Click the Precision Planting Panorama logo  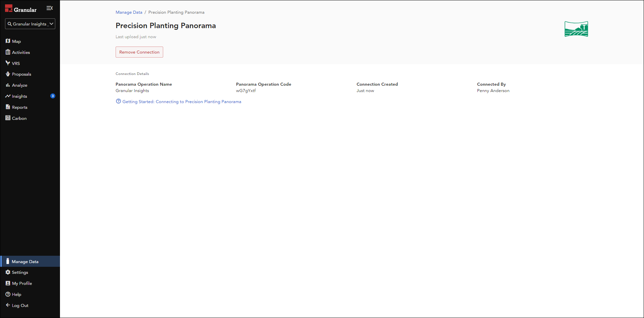(x=576, y=29)
